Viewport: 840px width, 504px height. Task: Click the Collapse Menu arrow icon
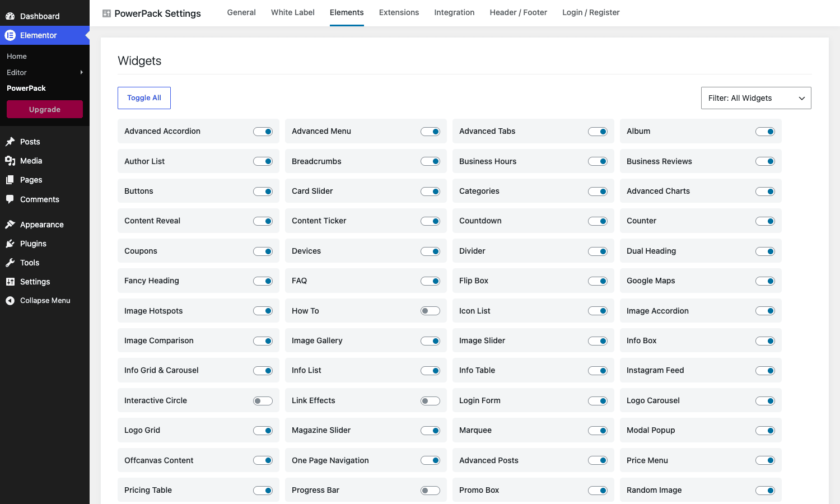[10, 301]
